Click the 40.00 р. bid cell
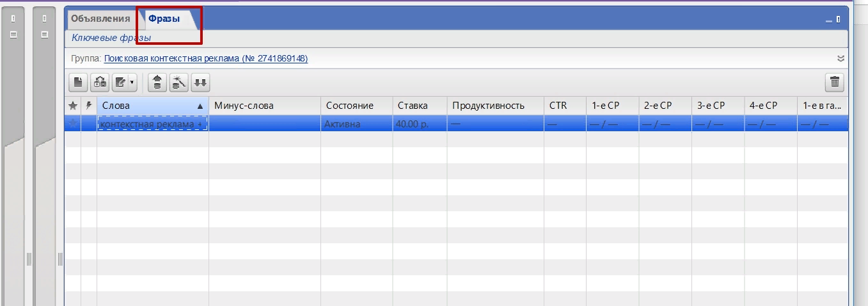Screen dimensions: 868x306 [420, 124]
